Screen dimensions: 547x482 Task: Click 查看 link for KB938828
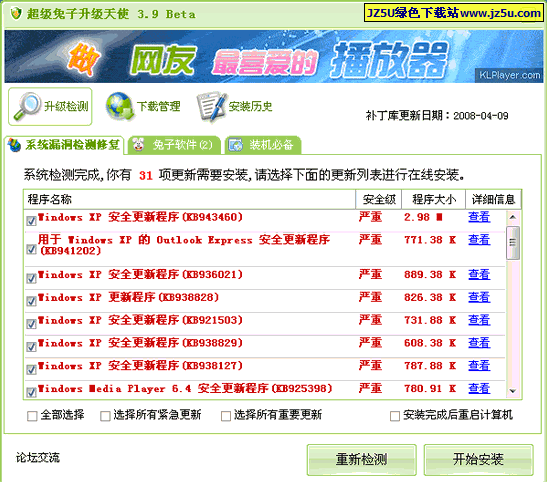point(479,297)
